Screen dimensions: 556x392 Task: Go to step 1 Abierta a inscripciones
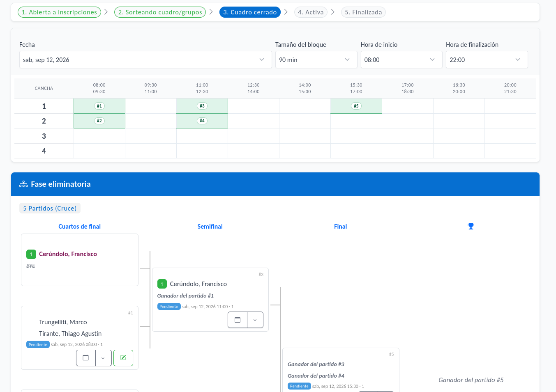coord(59,12)
